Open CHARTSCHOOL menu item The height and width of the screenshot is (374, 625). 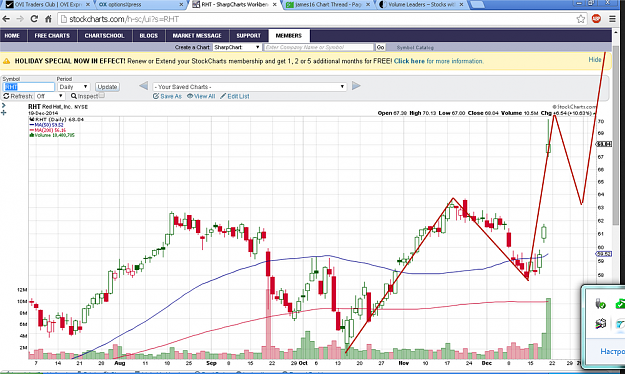(x=104, y=35)
